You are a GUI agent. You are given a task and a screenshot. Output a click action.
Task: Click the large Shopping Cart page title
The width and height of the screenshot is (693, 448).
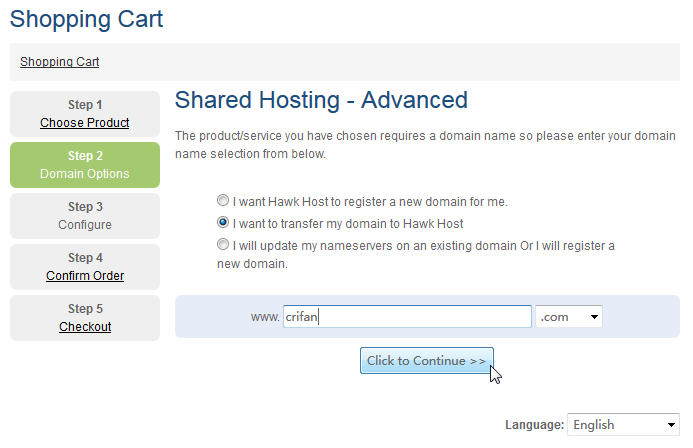tap(86, 18)
